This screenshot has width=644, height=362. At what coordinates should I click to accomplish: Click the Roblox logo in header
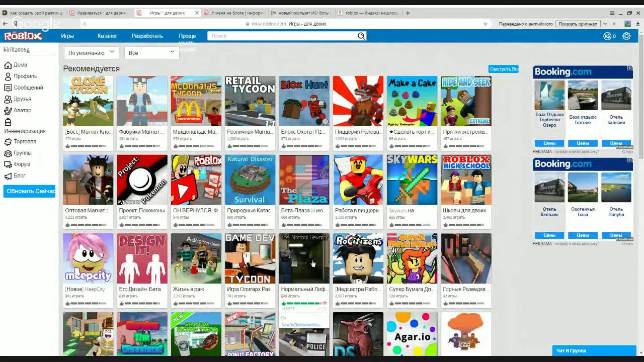[x=23, y=36]
